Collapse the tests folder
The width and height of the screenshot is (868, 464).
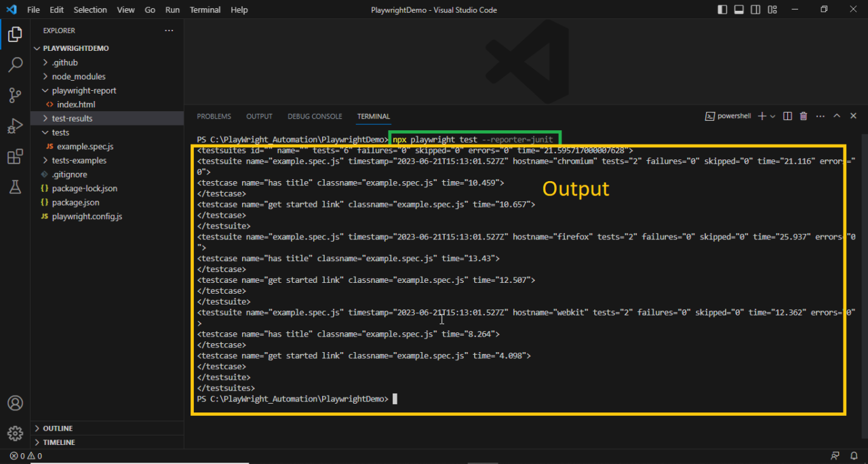[x=60, y=132]
